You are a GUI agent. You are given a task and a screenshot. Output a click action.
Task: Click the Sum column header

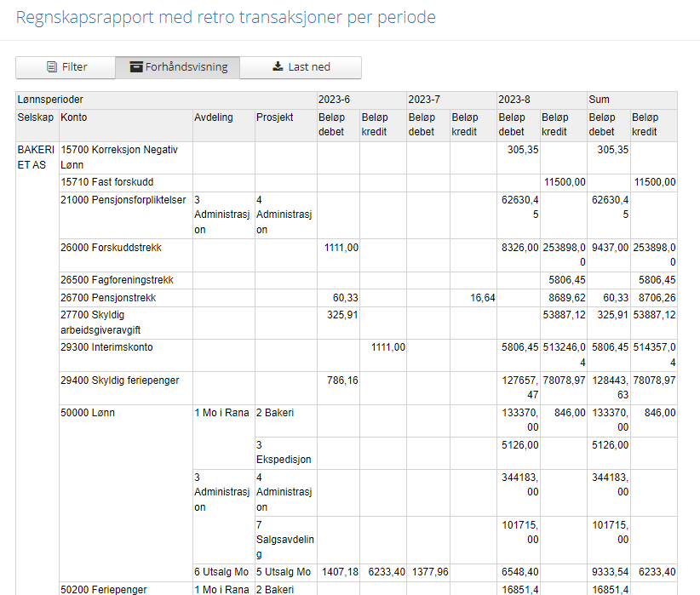pos(632,100)
